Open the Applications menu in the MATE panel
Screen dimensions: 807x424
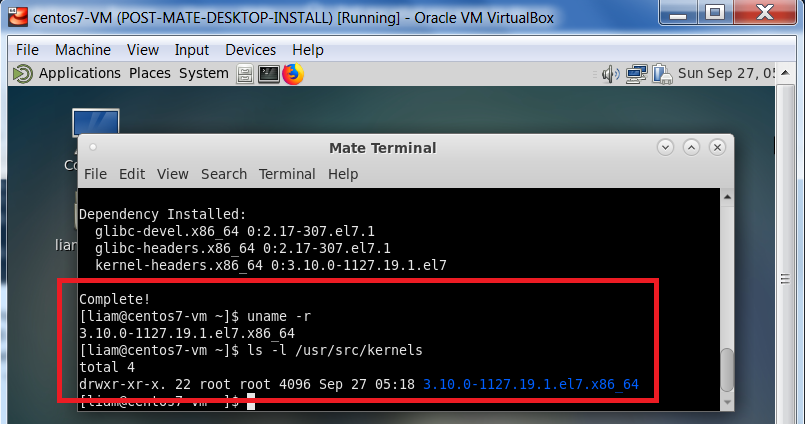click(x=79, y=73)
